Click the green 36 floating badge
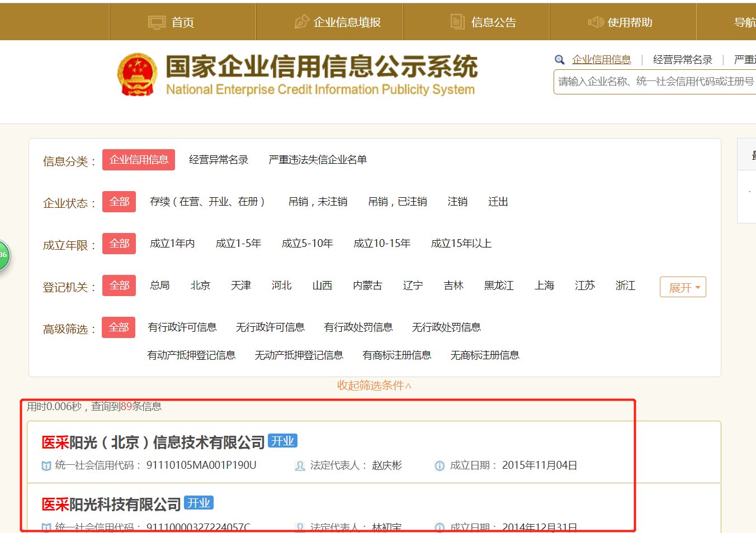The width and height of the screenshot is (756, 533). (x=3, y=255)
